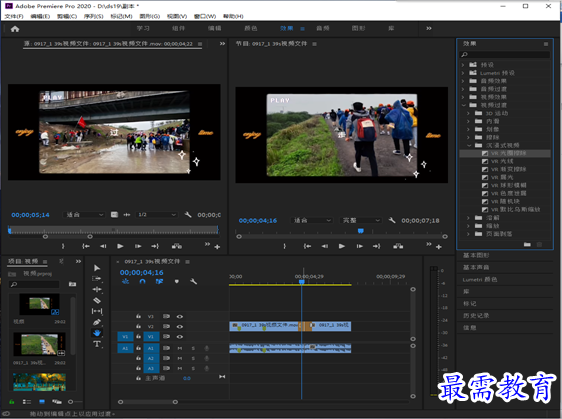Select the Pen tool
Viewport: 562px width, 419px height.
pos(97,322)
